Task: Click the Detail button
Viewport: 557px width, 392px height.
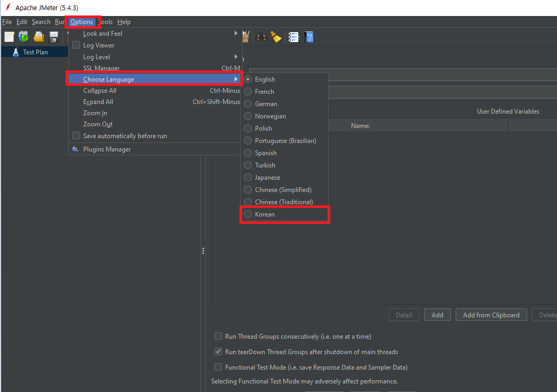Action: [404, 315]
